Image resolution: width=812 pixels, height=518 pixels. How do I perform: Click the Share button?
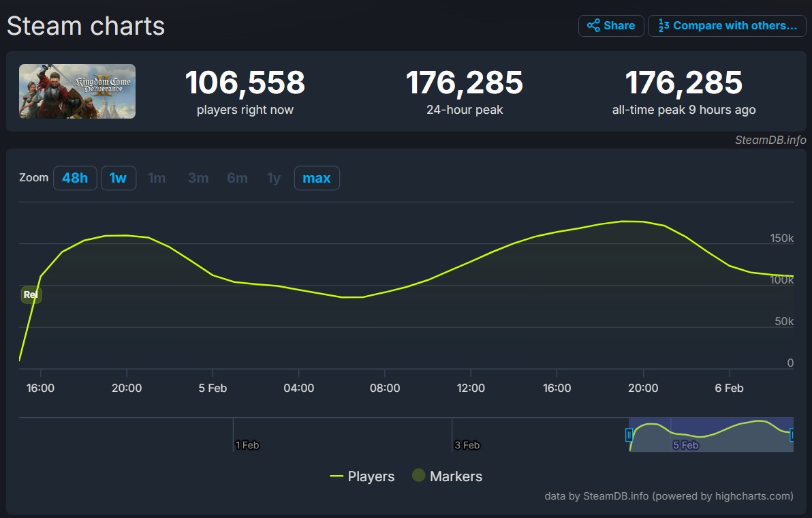611,25
